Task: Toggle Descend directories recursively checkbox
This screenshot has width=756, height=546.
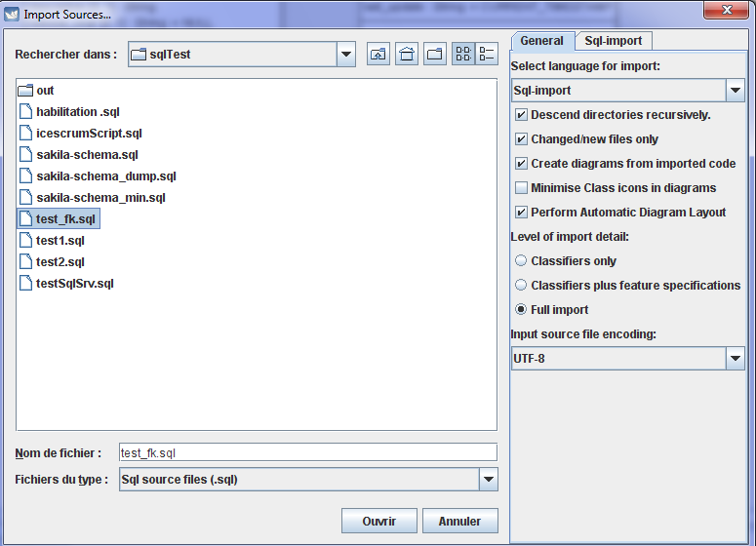Action: coord(521,115)
